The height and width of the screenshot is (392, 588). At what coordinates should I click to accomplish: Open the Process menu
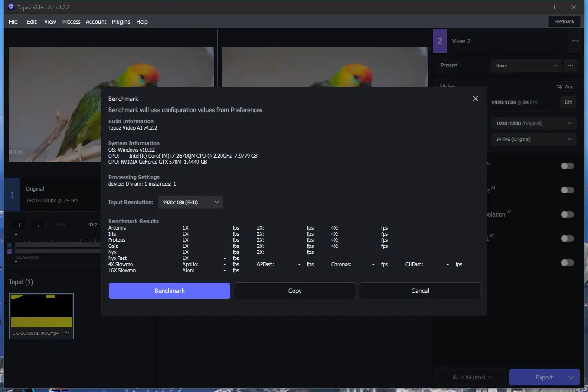[x=72, y=22]
